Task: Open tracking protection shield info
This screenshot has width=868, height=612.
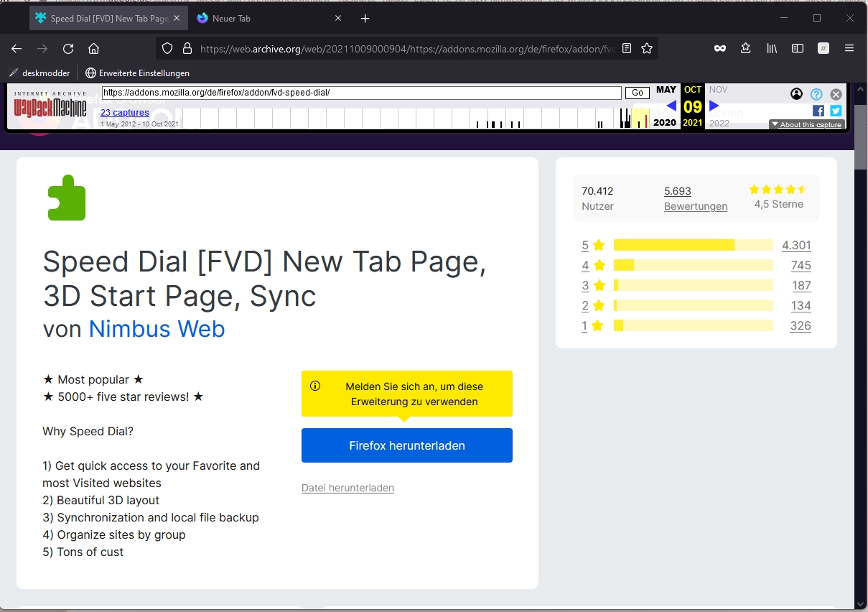Action: coord(167,49)
